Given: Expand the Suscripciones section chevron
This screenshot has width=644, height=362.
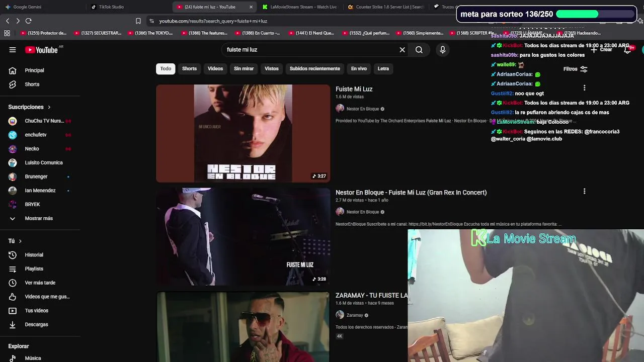Looking at the screenshot, I should coord(49,107).
